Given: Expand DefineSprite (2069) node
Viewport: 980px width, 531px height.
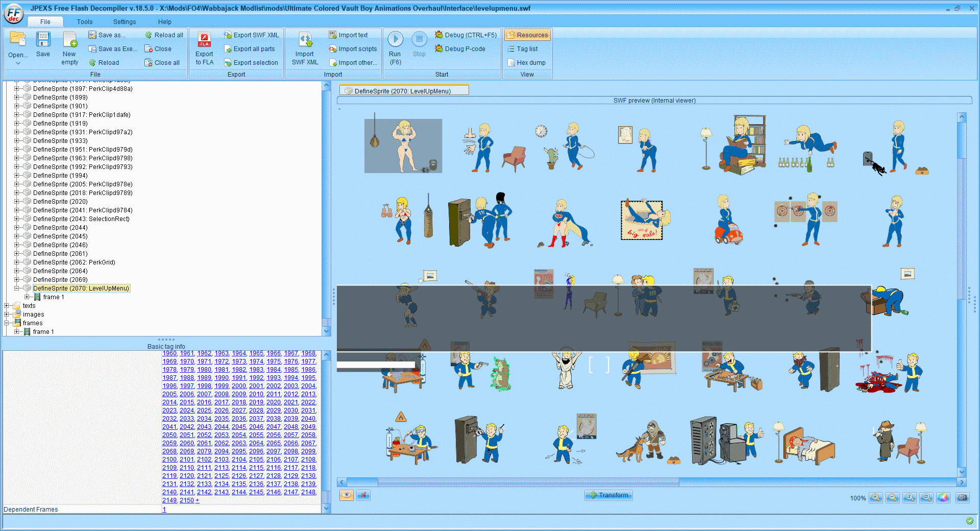Looking at the screenshot, I should 17,280.
